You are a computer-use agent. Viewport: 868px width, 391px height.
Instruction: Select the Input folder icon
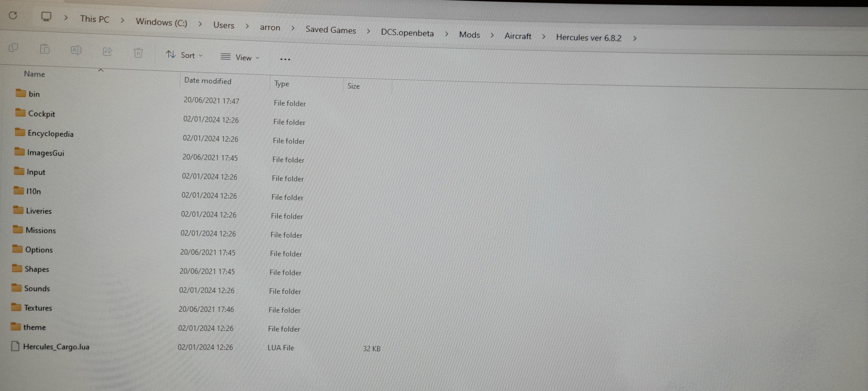click(19, 171)
